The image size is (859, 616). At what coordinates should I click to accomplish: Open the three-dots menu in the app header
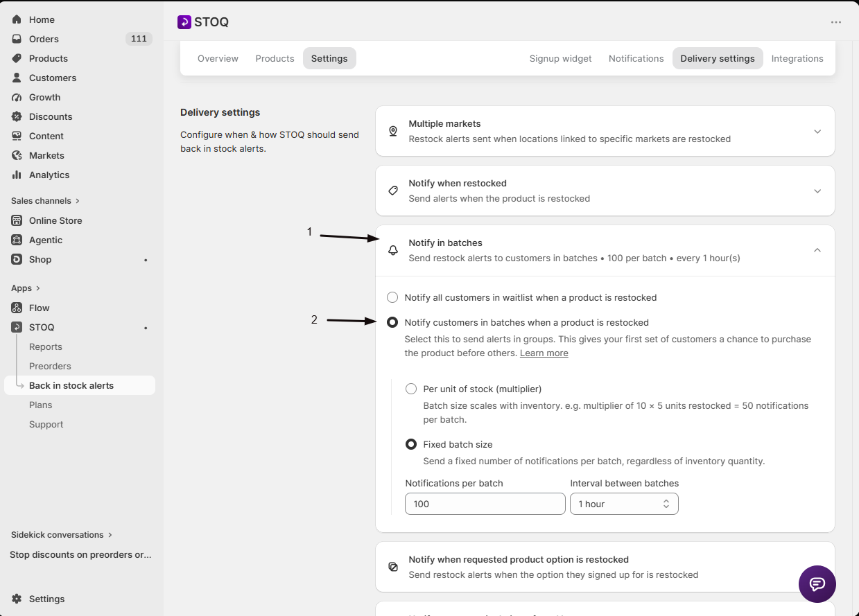tap(836, 22)
